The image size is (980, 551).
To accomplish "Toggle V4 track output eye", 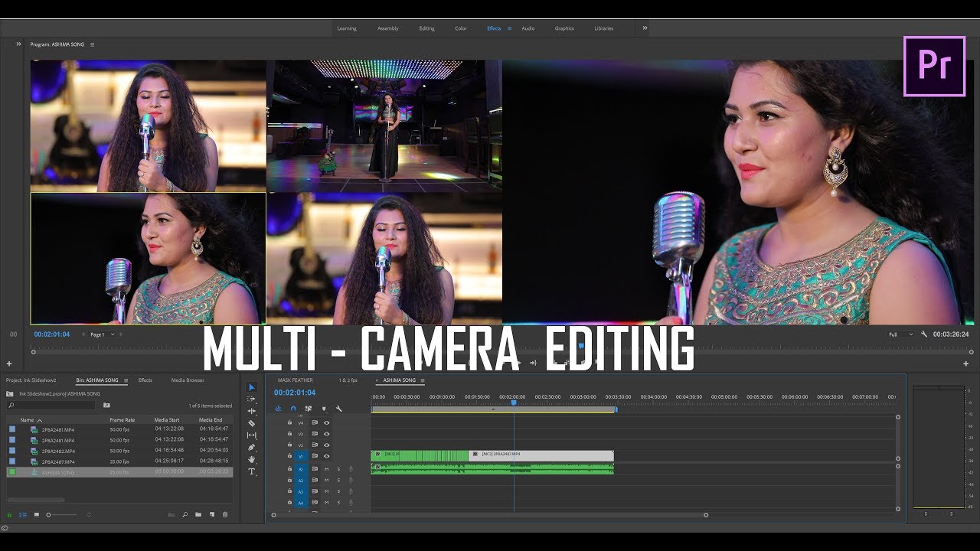I will (327, 422).
